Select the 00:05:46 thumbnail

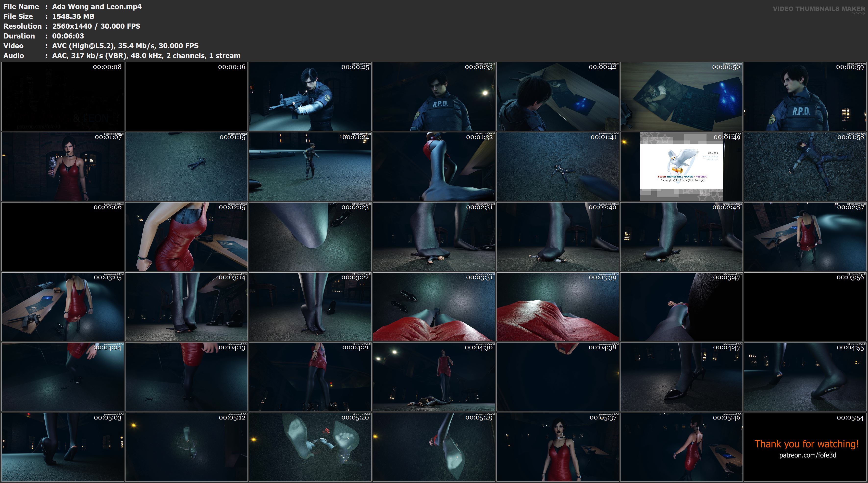pos(681,447)
